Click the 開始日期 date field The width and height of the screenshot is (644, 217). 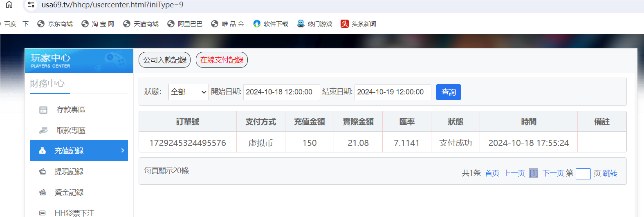pyautogui.click(x=282, y=92)
